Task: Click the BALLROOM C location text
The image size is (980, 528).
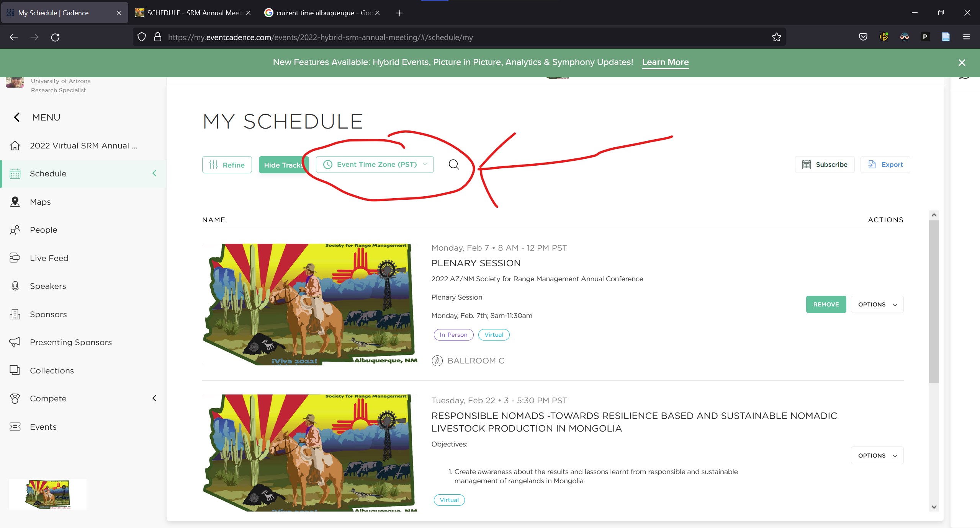Action: click(476, 361)
